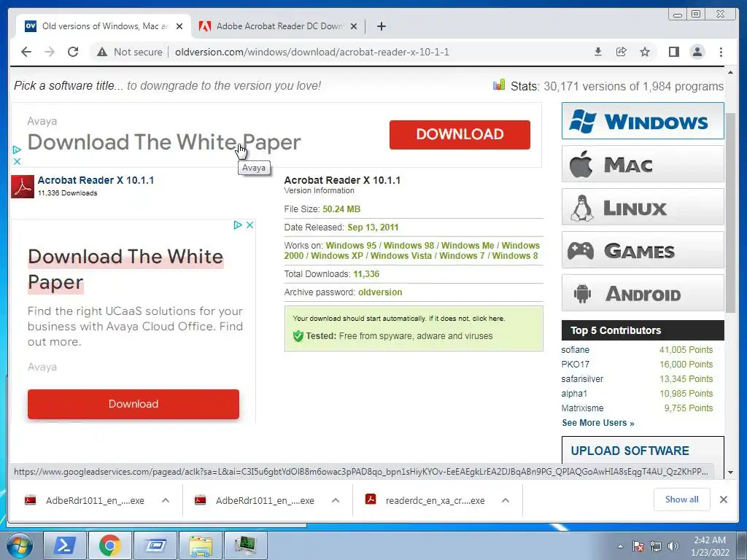Select the Windows category button

pos(643,121)
